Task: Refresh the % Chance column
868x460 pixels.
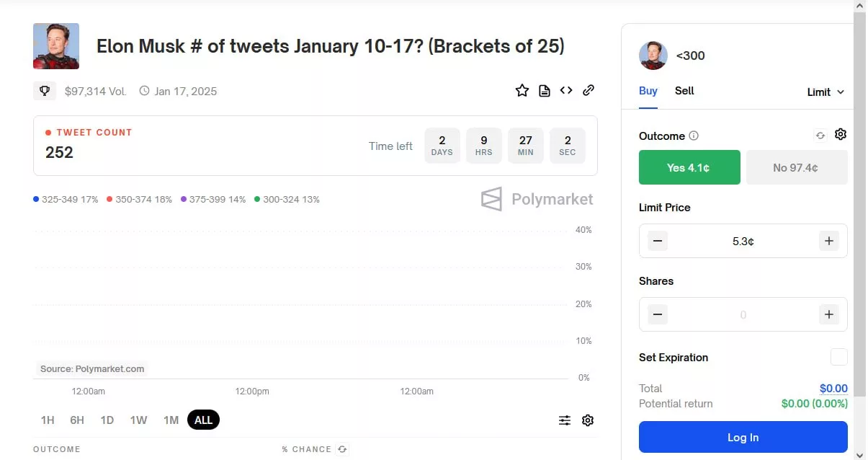Action: [x=342, y=449]
